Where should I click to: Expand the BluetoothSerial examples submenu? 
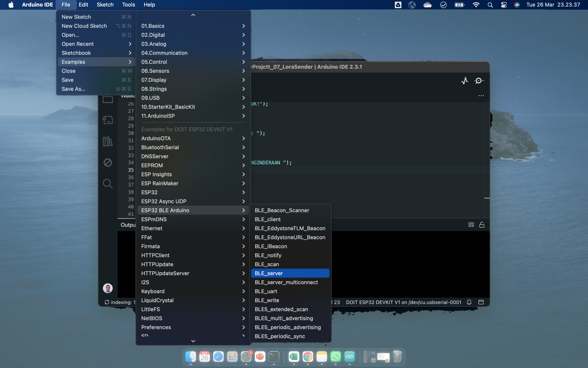[193, 148]
